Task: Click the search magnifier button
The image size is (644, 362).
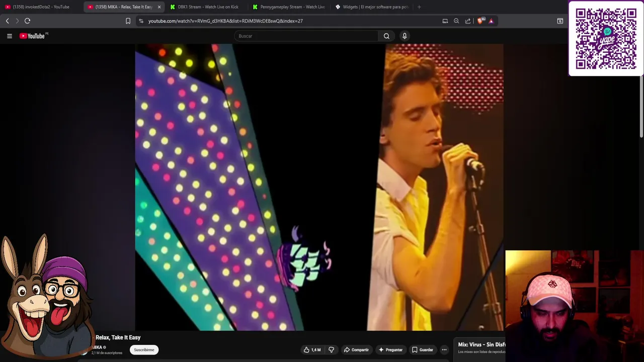Action: [386, 36]
